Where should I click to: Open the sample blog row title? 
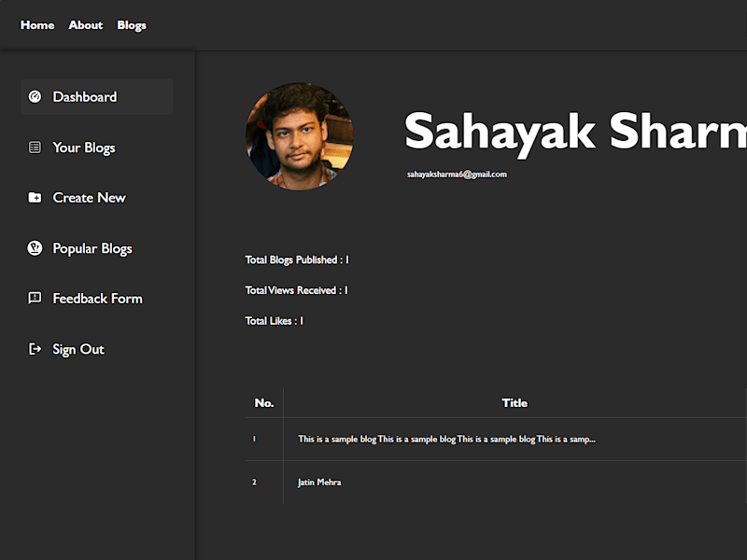pyautogui.click(x=447, y=439)
